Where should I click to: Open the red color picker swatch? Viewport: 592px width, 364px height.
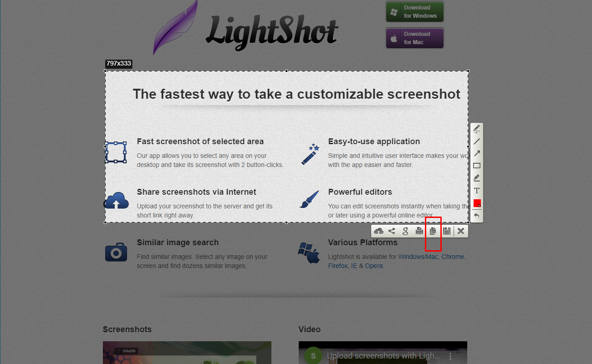point(477,203)
